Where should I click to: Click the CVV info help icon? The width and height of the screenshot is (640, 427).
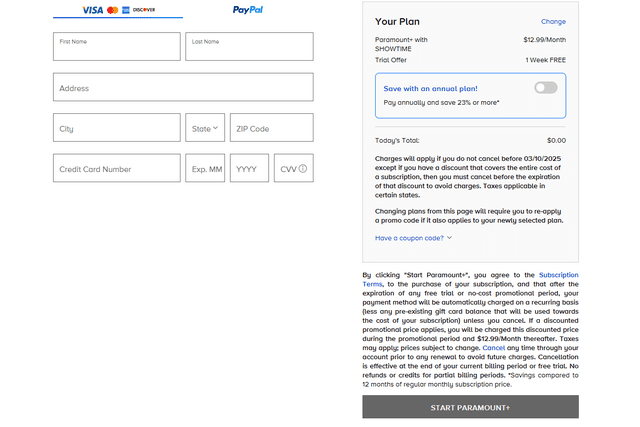point(303,169)
